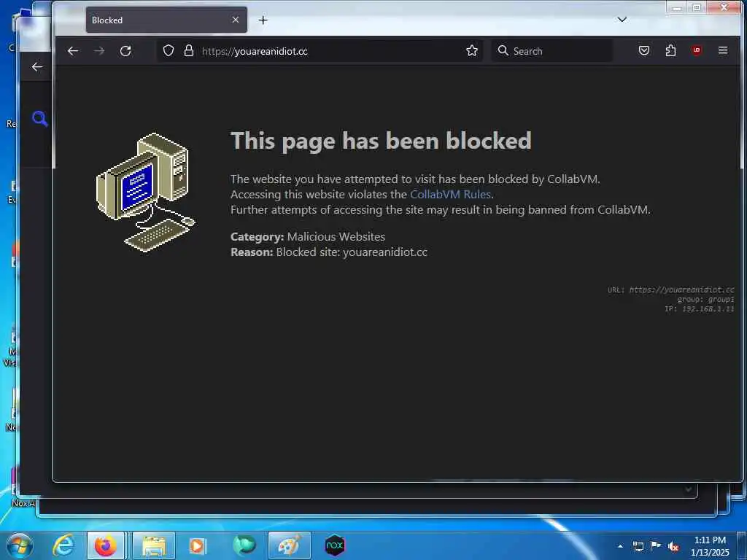Click the back arrow in background window
This screenshot has width=747, height=560.
pos(37,67)
